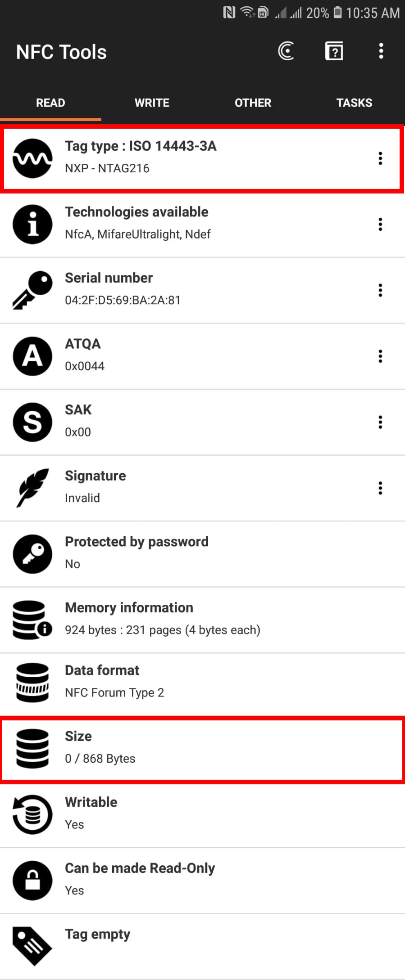Viewport: 405px width, 980px height.
Task: Open the SAK row's three-dot menu
Action: click(x=381, y=422)
